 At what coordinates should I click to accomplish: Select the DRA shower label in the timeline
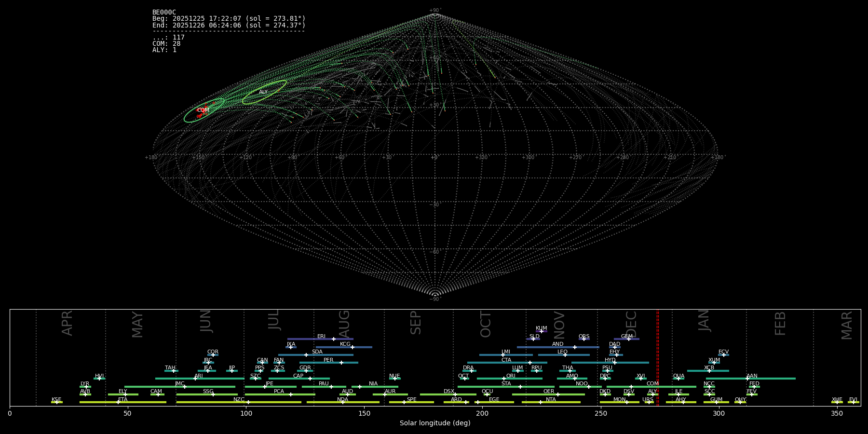[468, 368]
